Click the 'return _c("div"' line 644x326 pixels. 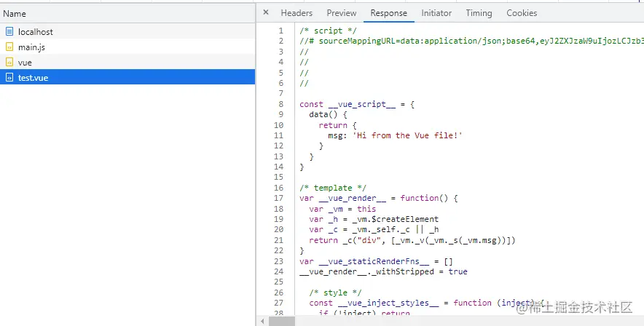click(412, 240)
